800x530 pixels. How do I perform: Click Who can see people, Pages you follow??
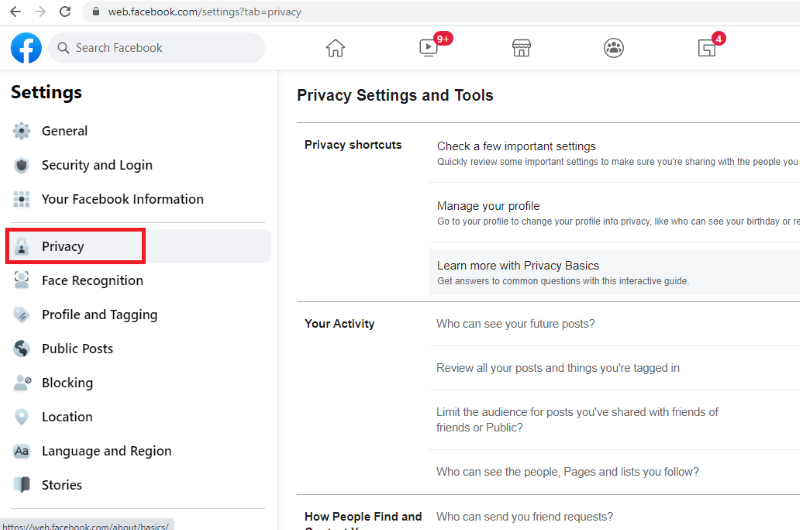tap(567, 472)
